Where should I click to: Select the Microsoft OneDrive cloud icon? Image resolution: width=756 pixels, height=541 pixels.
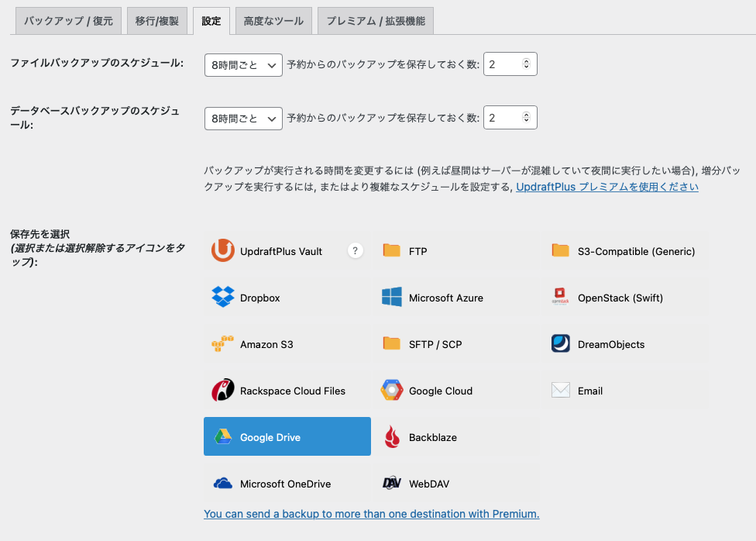click(223, 483)
